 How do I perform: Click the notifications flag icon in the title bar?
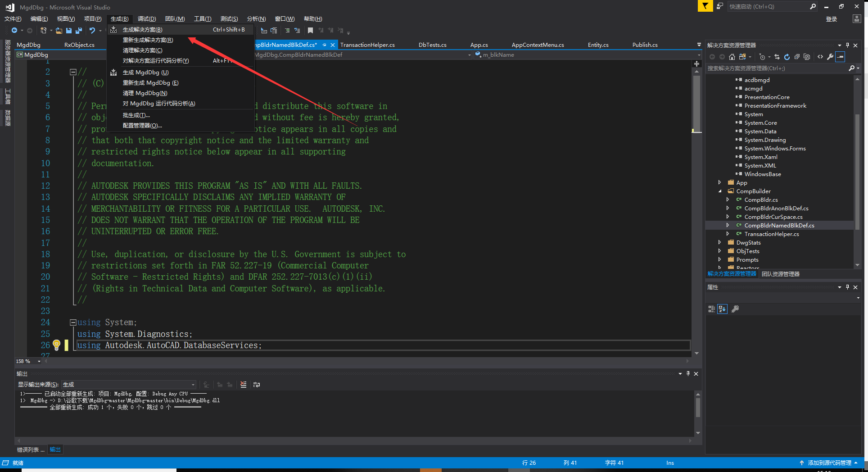[705, 6]
